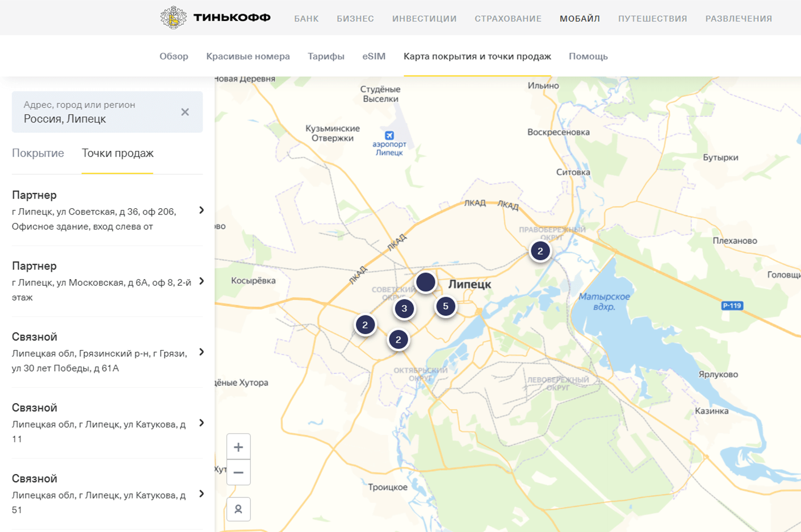The height and width of the screenshot is (532, 801).
Task: Go to БАНК in top navigation
Action: coord(307,19)
